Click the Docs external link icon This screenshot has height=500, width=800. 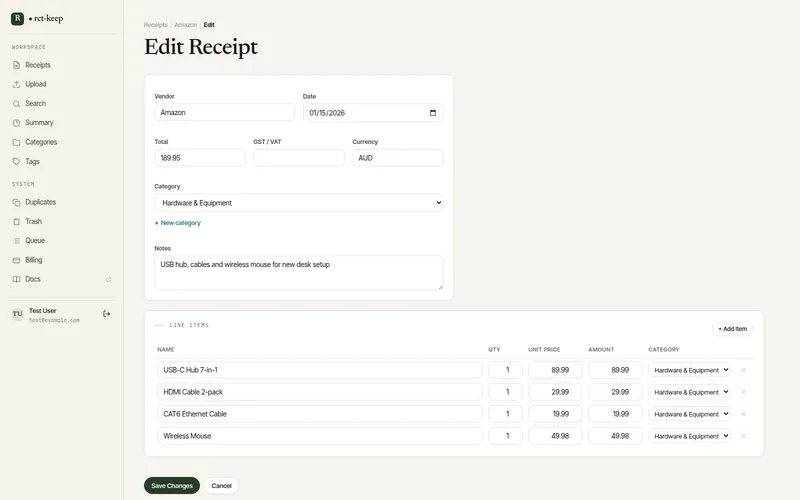pos(108,279)
